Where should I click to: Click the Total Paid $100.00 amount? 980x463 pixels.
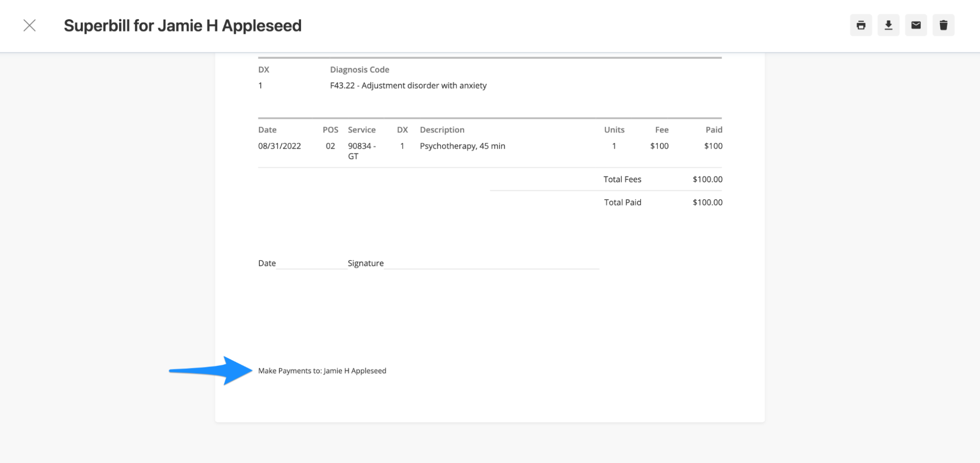point(706,202)
